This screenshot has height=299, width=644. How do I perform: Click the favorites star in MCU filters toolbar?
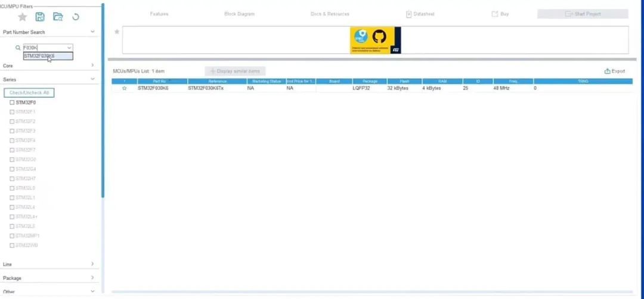[x=23, y=17]
